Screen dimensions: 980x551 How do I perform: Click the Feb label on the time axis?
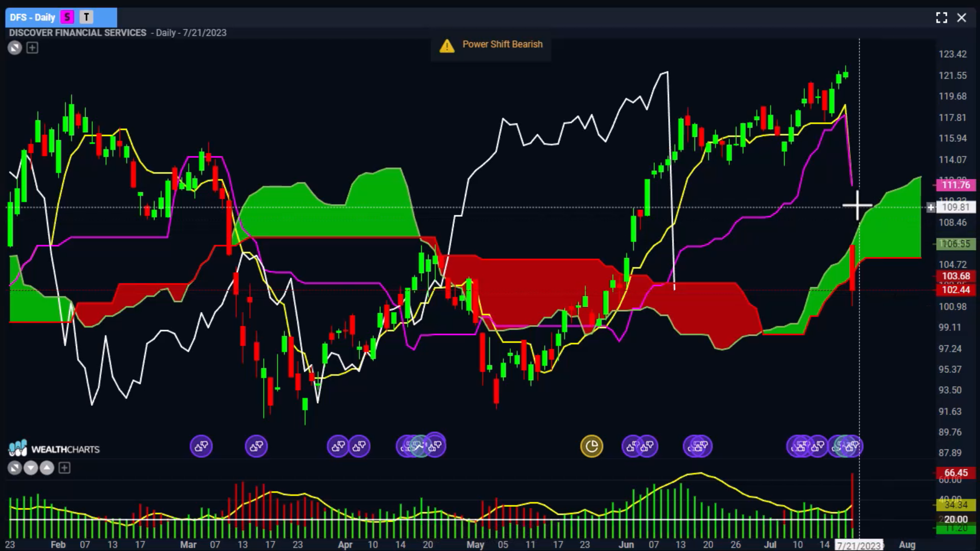(x=58, y=544)
